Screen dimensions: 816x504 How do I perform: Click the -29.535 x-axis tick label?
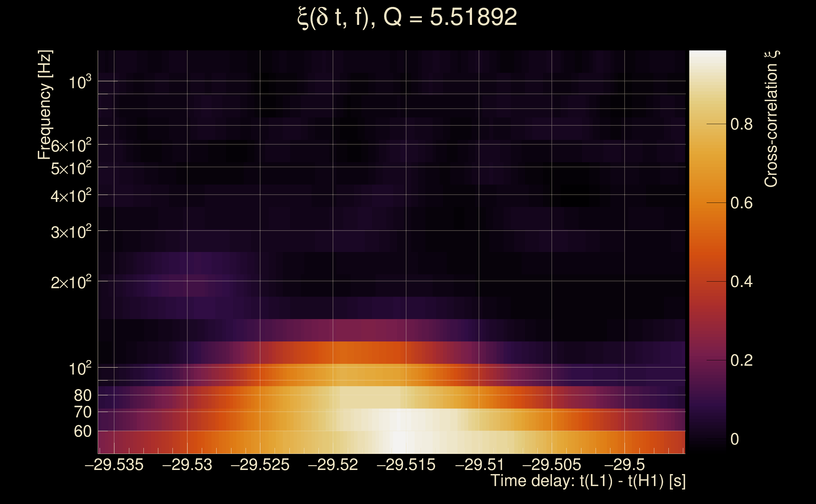(x=114, y=465)
